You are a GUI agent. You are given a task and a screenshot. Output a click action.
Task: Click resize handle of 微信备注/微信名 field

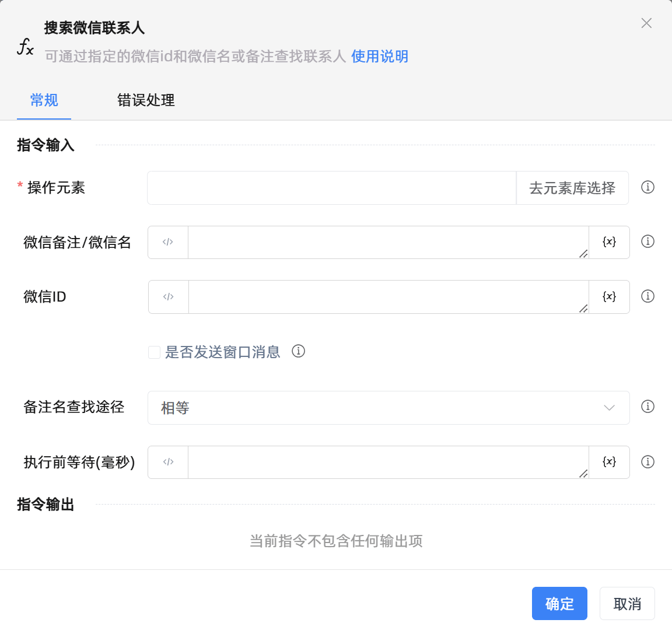[583, 254]
